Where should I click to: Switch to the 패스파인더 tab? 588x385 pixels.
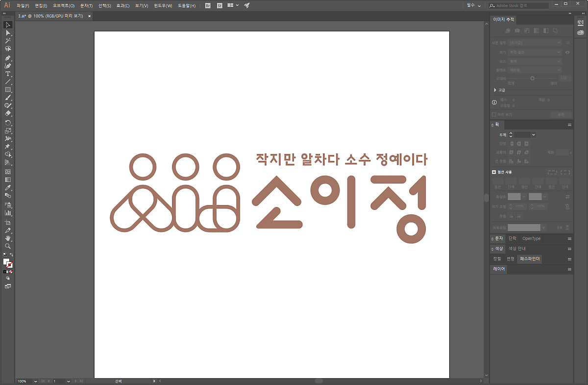(x=530, y=258)
